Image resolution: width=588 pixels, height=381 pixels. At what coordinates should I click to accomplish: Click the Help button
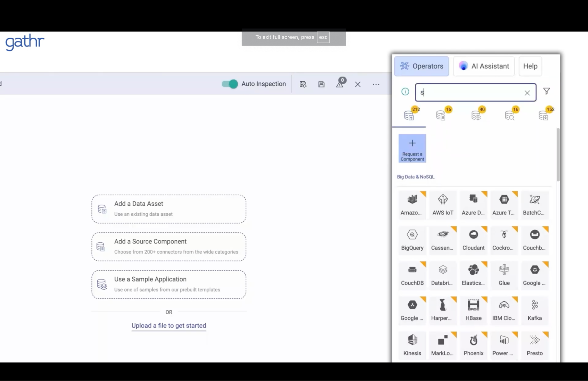(x=530, y=66)
